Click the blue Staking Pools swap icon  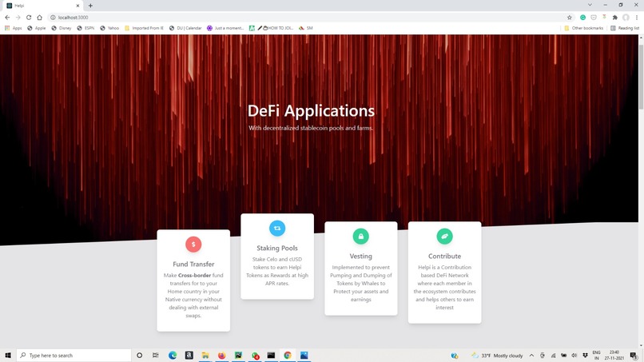[277, 228]
